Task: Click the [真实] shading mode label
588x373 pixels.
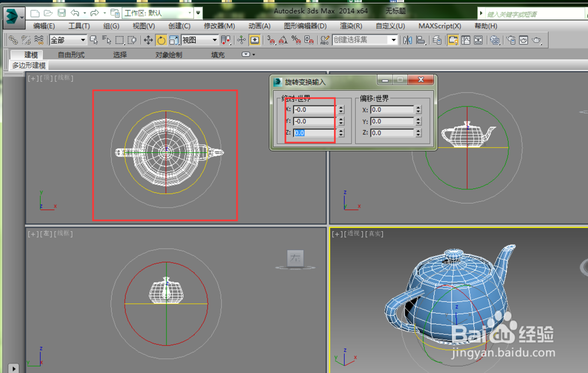Action: coord(375,234)
